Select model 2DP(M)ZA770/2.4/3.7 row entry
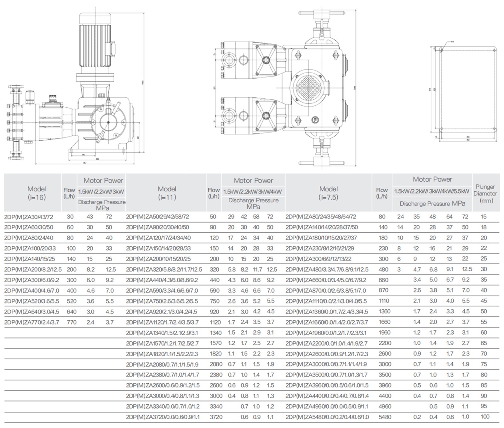Viewport: 504px width, 428px height. (x=31, y=322)
